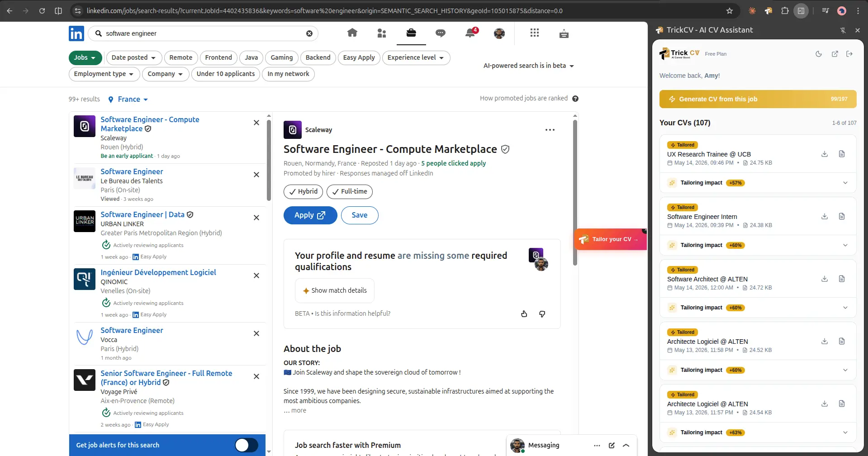The width and height of the screenshot is (868, 456).
Task: Toggle the Backend filter pill
Action: [318, 57]
